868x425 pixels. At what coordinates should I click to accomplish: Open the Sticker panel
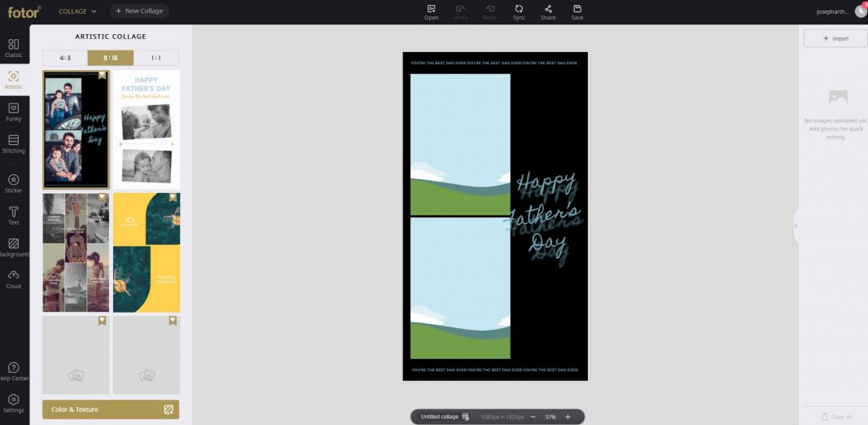point(14,184)
